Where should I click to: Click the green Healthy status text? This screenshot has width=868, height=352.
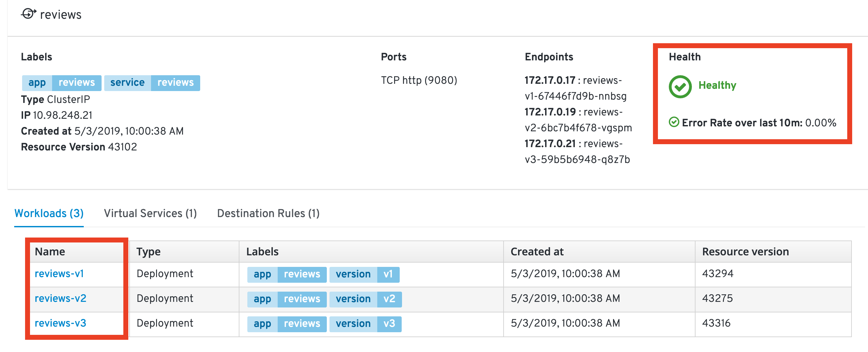pyautogui.click(x=717, y=85)
